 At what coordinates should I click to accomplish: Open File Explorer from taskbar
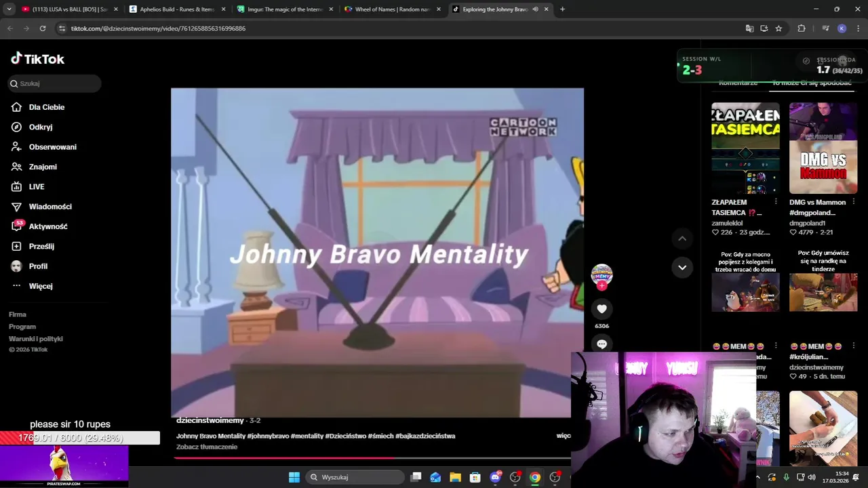[455, 477]
